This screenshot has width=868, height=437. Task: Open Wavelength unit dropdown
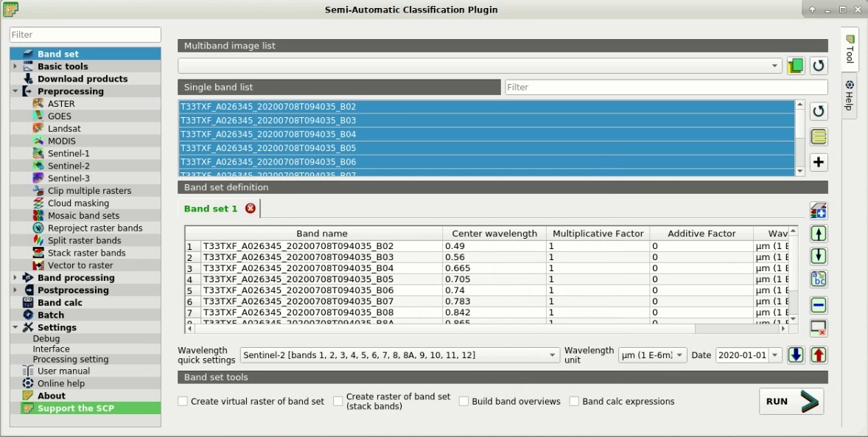pyautogui.click(x=652, y=355)
